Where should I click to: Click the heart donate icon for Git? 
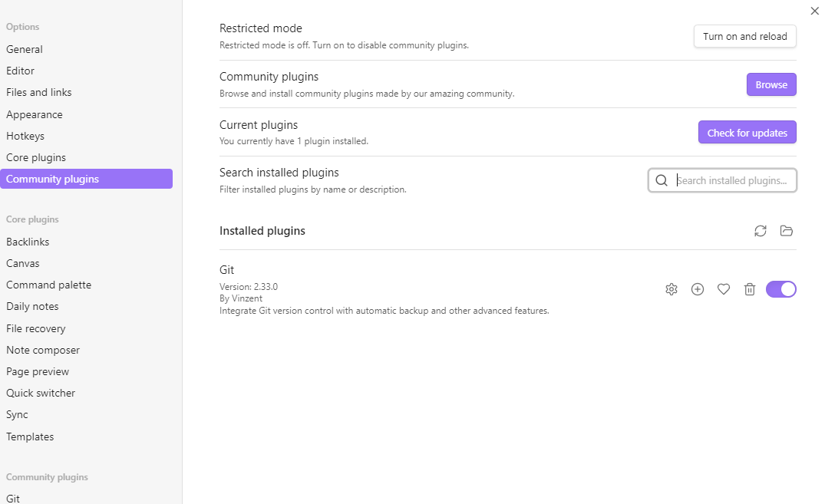[x=724, y=289]
